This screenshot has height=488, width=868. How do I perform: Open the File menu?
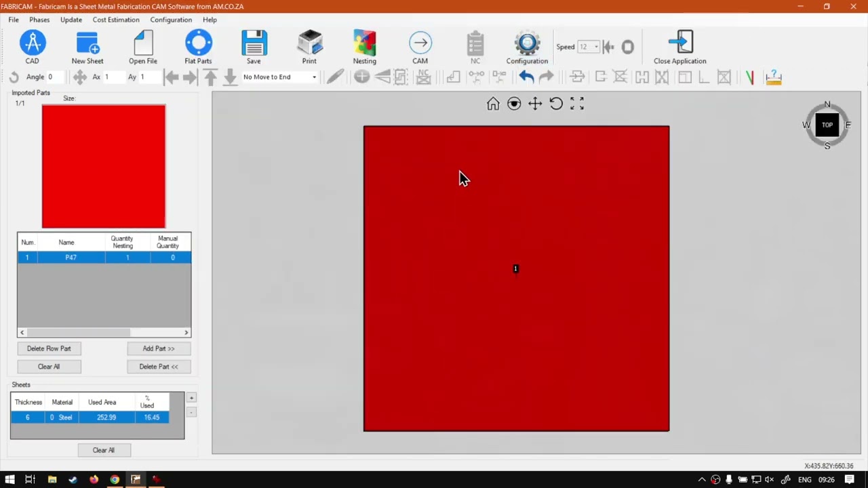click(14, 20)
